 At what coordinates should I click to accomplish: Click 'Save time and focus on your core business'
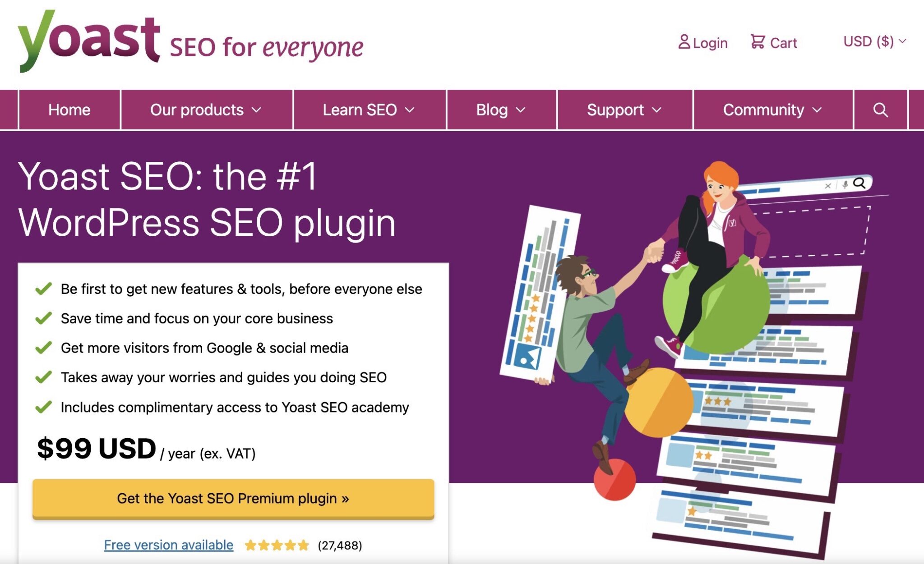pos(197,319)
